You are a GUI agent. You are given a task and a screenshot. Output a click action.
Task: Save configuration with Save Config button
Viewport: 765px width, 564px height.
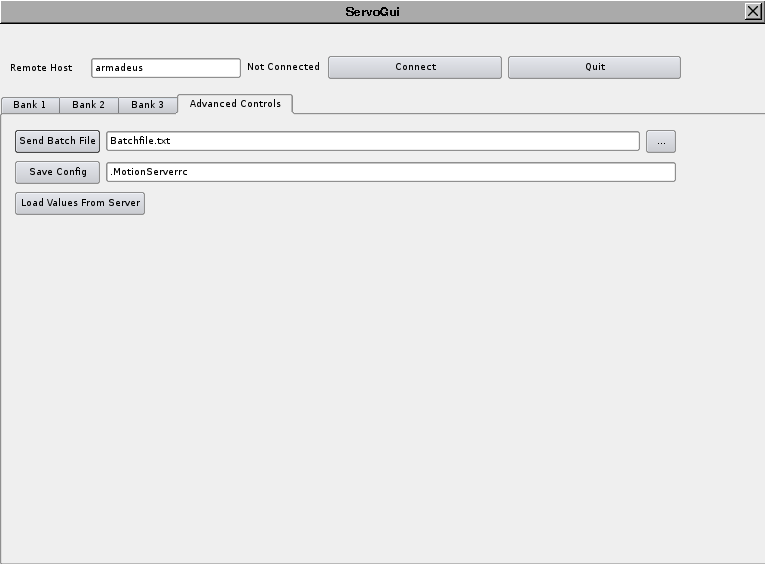coord(58,172)
